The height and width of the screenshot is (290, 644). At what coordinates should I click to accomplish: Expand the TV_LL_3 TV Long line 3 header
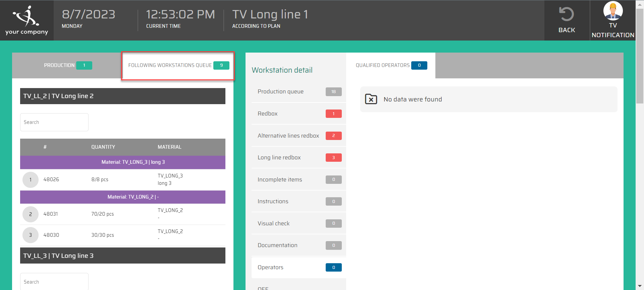(x=123, y=256)
